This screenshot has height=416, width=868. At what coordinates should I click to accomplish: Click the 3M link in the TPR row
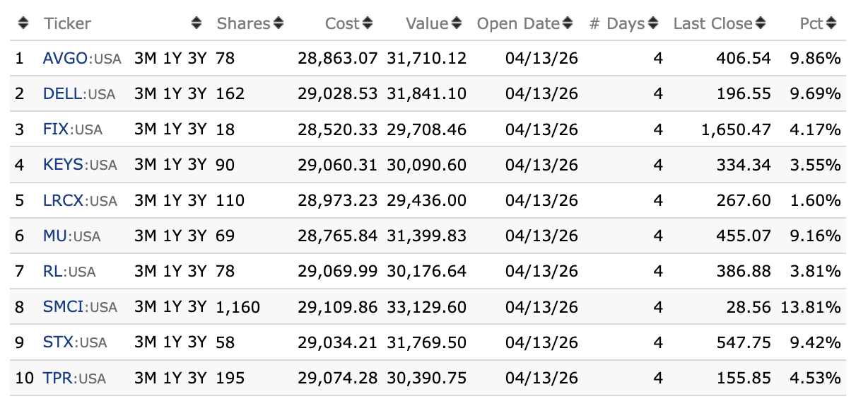tap(145, 378)
